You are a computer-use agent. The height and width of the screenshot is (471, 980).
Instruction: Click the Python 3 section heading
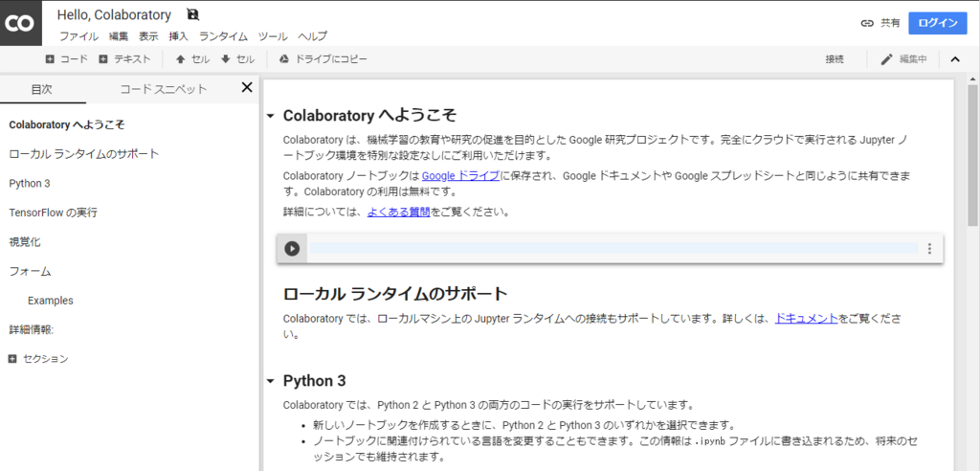(314, 381)
